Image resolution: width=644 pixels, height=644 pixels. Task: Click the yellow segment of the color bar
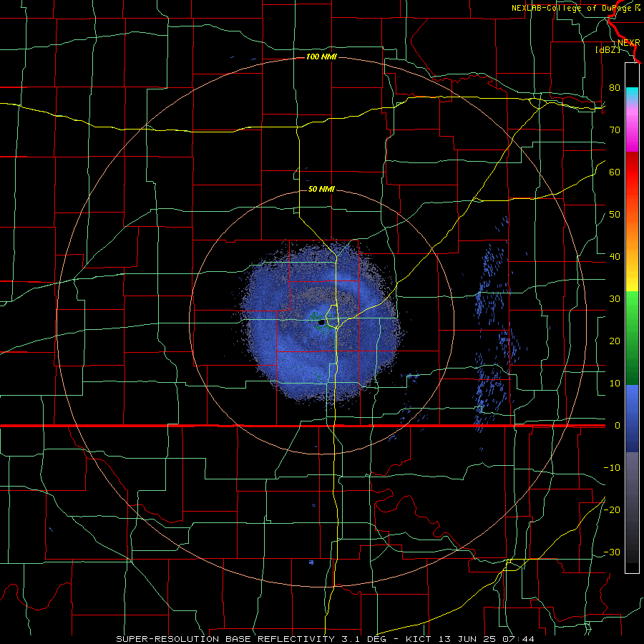tap(632, 283)
